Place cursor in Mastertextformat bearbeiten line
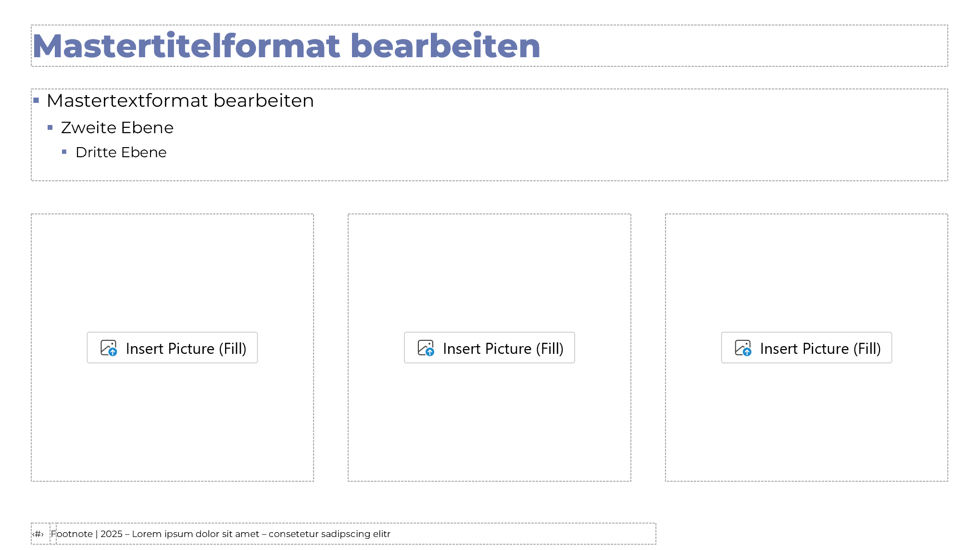Screen dimensions: 980x550 (x=180, y=101)
